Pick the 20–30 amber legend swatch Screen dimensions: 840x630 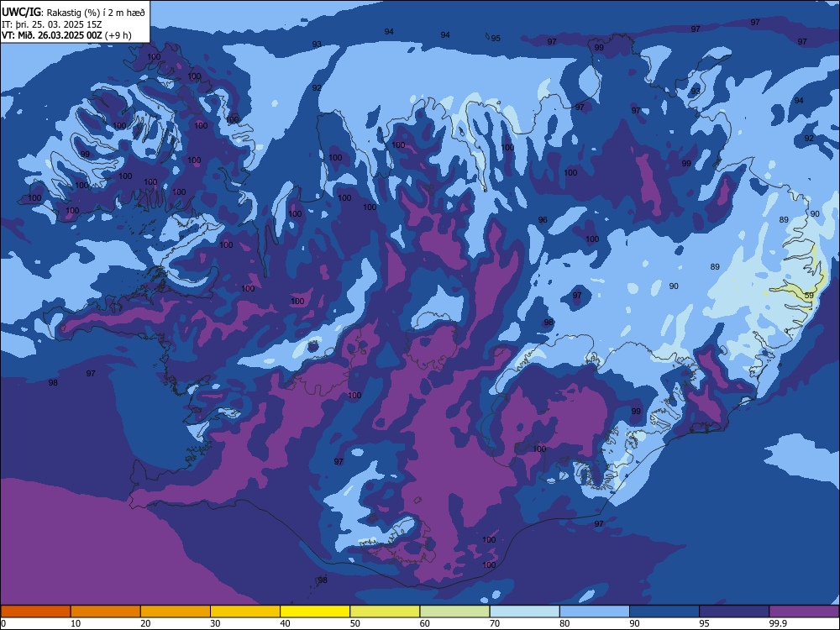pyautogui.click(x=176, y=612)
